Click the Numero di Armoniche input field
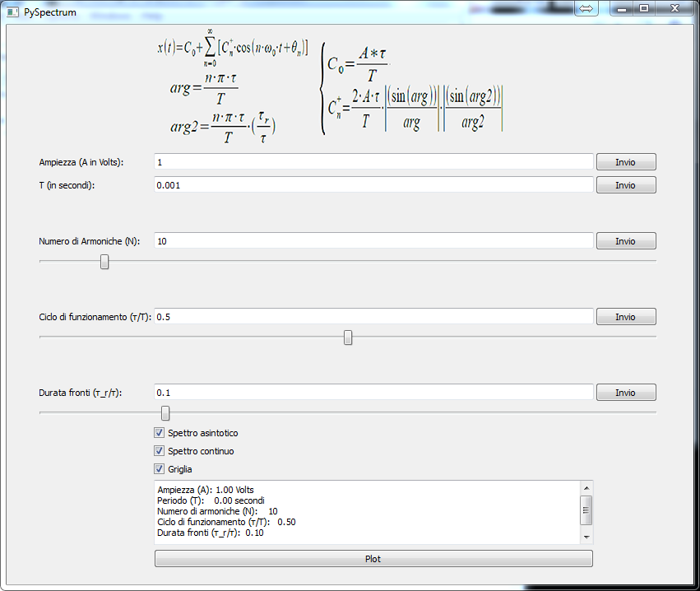This screenshot has width=700, height=591. [x=370, y=240]
